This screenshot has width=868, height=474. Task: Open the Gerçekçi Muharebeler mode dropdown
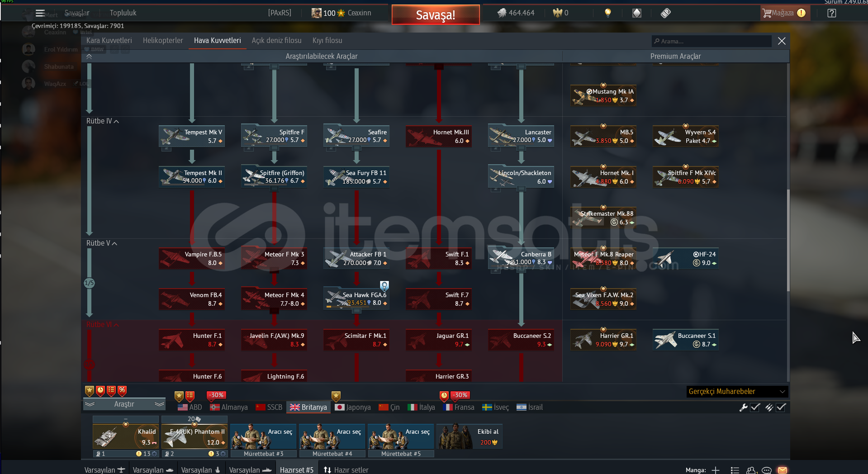[736, 392]
